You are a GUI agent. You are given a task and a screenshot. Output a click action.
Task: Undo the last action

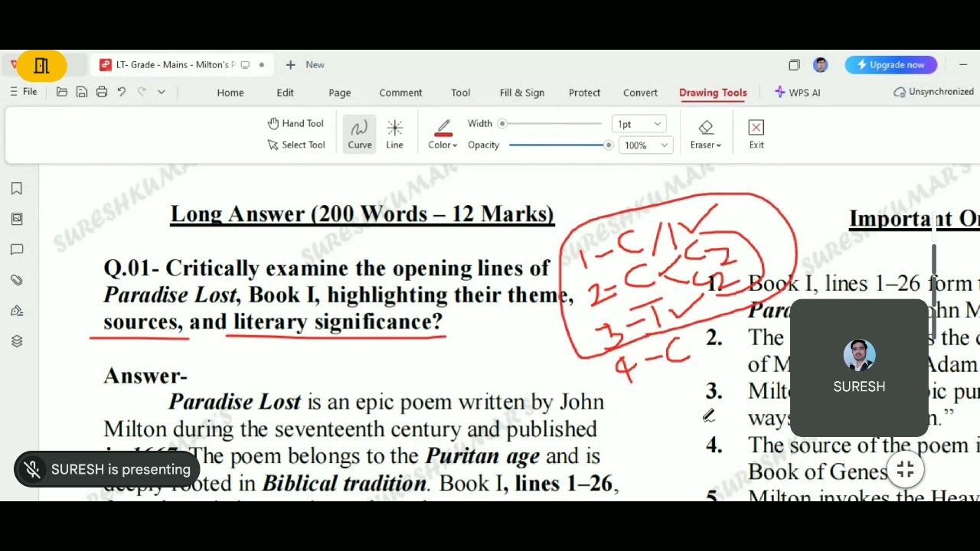click(x=122, y=92)
